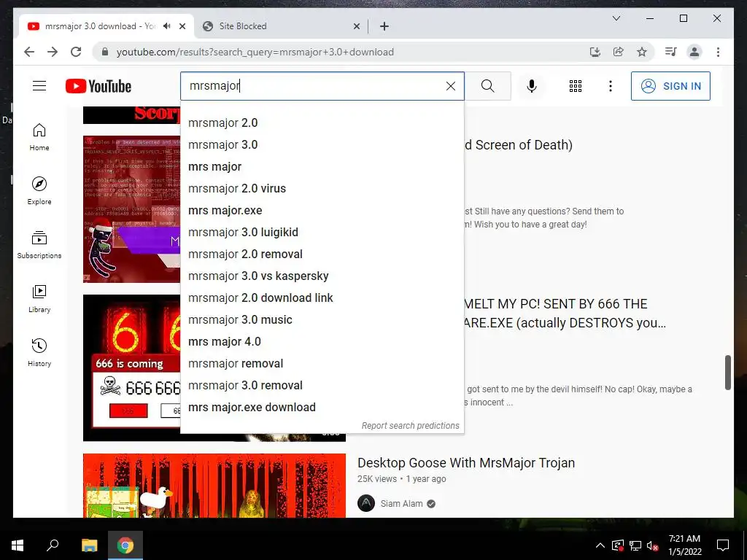The image size is (747, 560).
Task: Open Desktop Goose video thumbnail
Action: (214, 485)
